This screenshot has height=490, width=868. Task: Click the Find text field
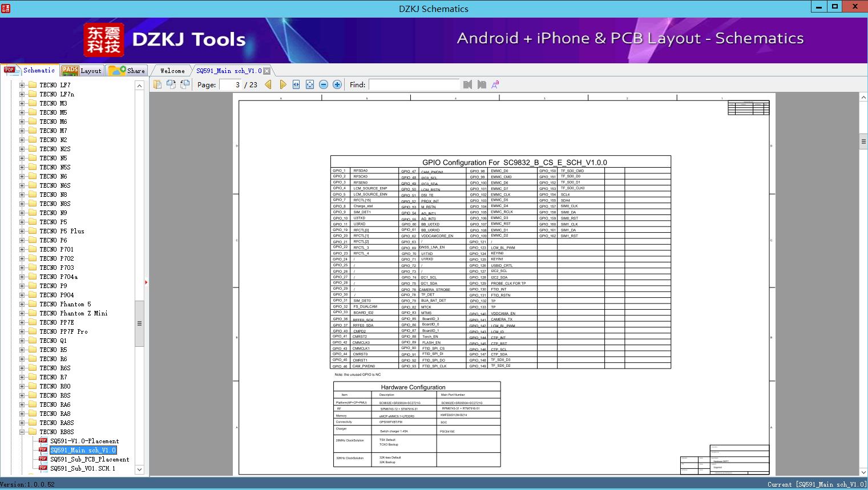(x=414, y=84)
